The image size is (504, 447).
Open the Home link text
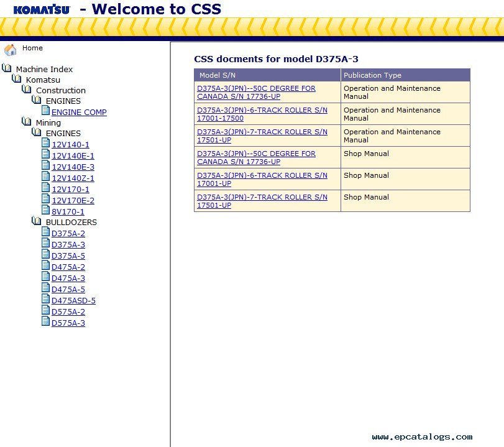tap(32, 48)
